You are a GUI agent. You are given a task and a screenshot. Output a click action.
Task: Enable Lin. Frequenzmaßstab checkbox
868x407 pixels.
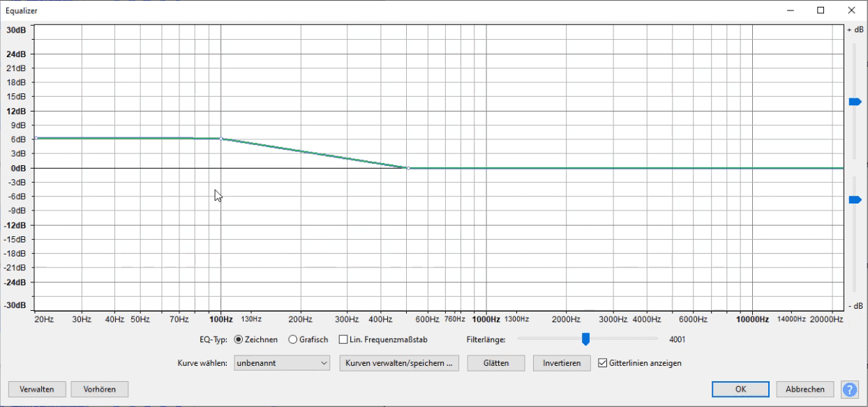click(343, 339)
